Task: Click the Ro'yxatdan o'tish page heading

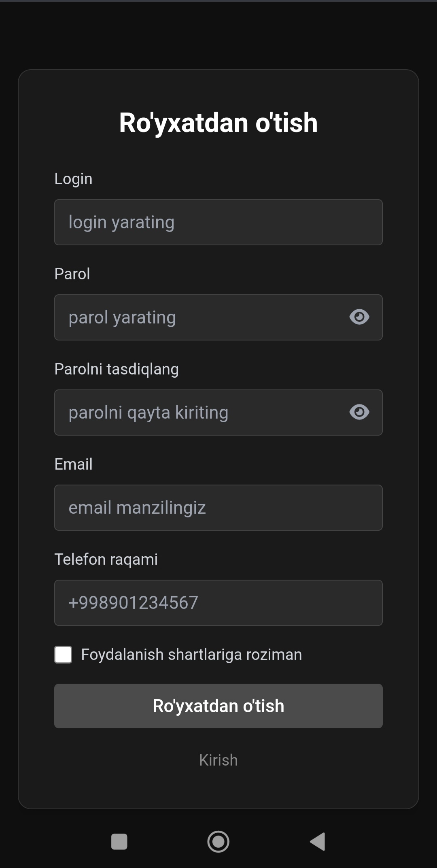Action: pyautogui.click(x=218, y=123)
